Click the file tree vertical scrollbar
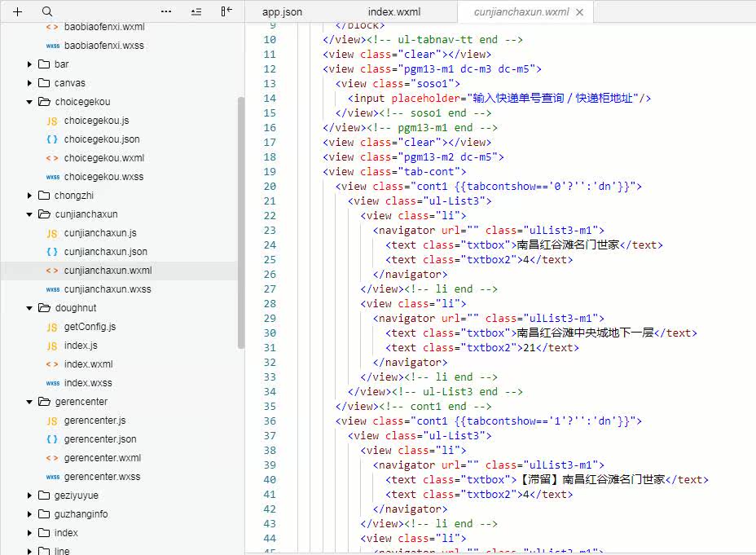 241,222
